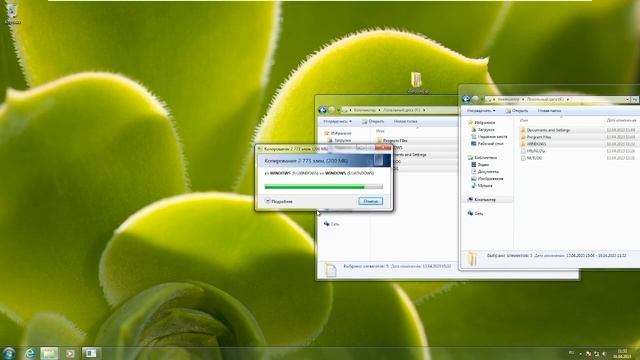Select the Recycle Bin desktop icon
This screenshot has width=640, height=360.
12,13
